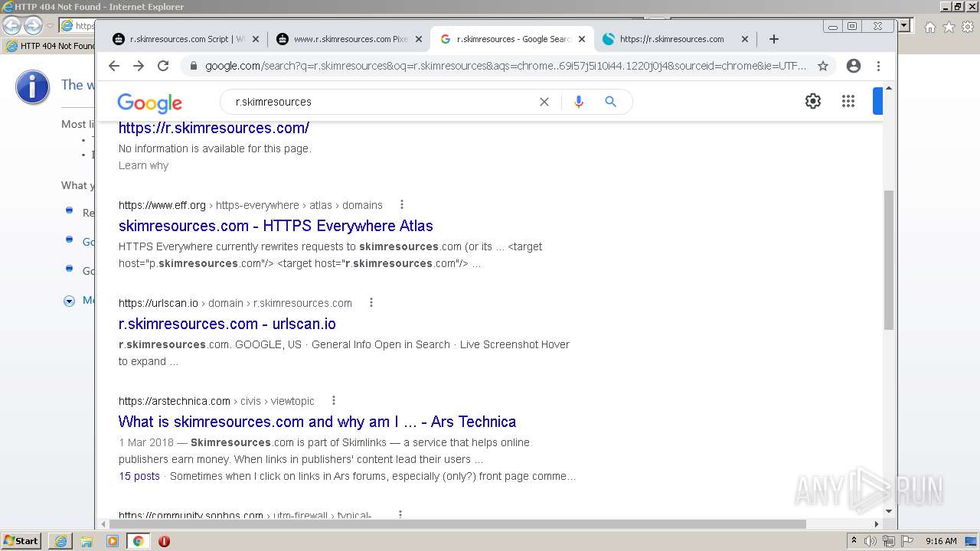
Task: Clear the Google search box
Action: 544,102
